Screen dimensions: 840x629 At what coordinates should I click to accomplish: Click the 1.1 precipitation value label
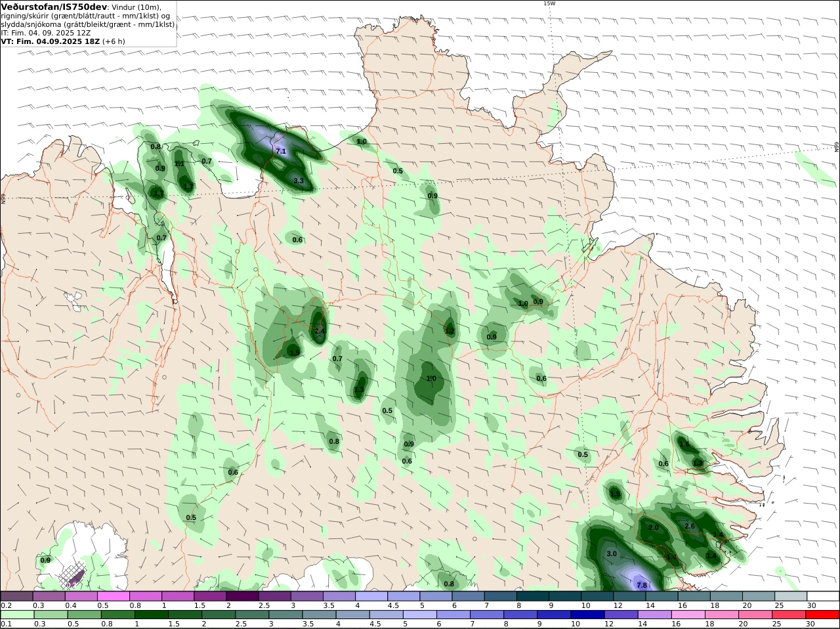[179, 164]
